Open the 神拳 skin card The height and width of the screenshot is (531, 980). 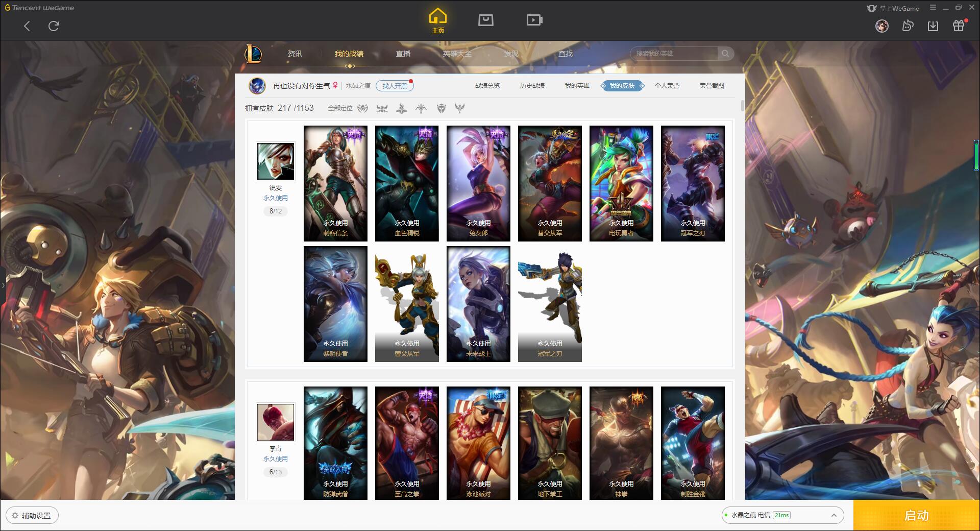[x=621, y=443]
